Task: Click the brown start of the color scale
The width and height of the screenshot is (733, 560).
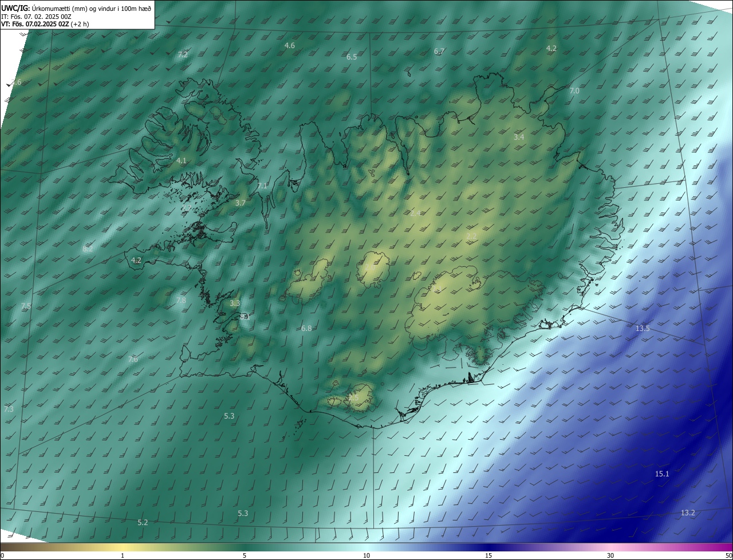Action: coord(7,547)
